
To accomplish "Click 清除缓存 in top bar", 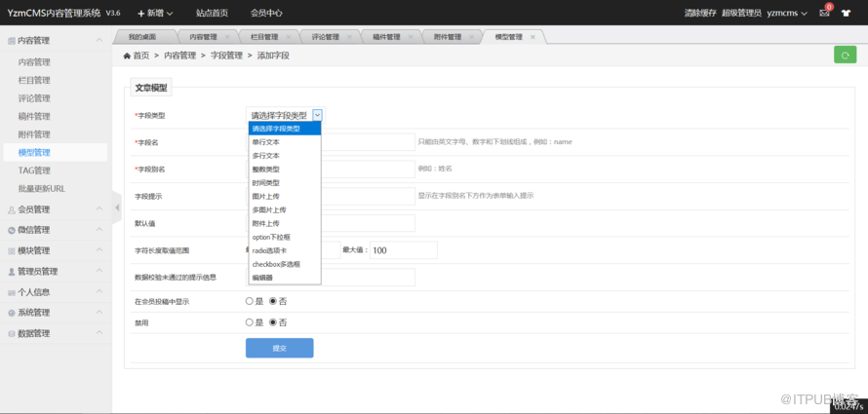I will [700, 13].
